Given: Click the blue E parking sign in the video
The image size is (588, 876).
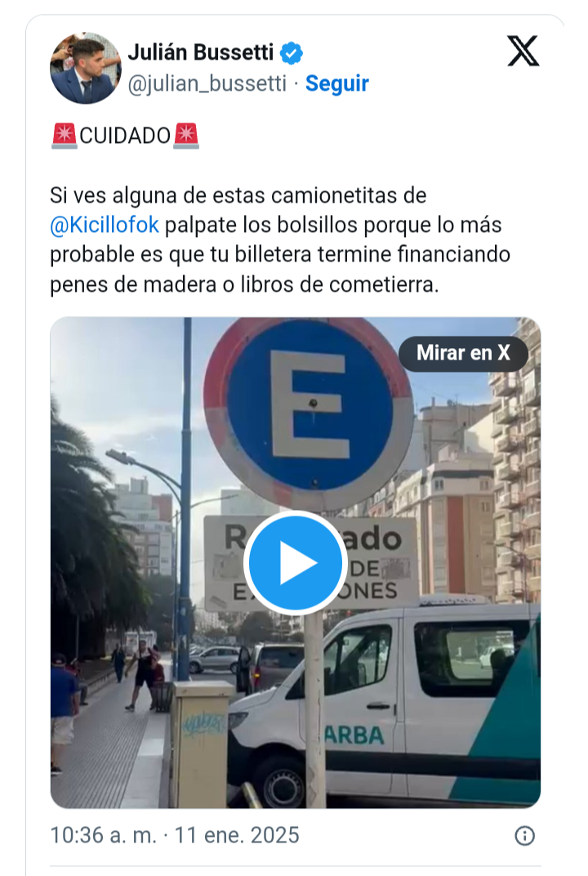Looking at the screenshot, I should 308,413.
